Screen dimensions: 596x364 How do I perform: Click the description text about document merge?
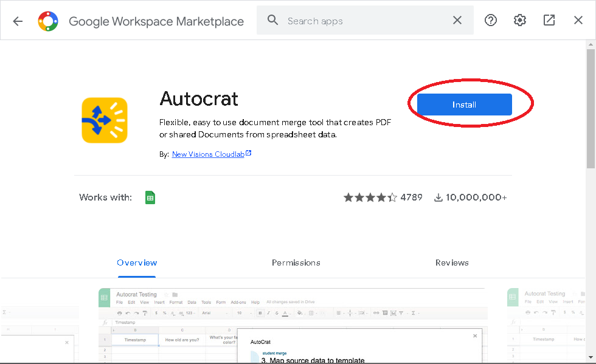point(275,128)
